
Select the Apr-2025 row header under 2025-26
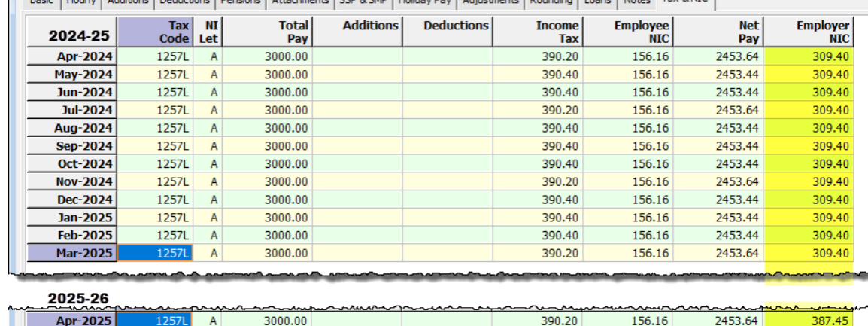pyautogui.click(x=72, y=320)
